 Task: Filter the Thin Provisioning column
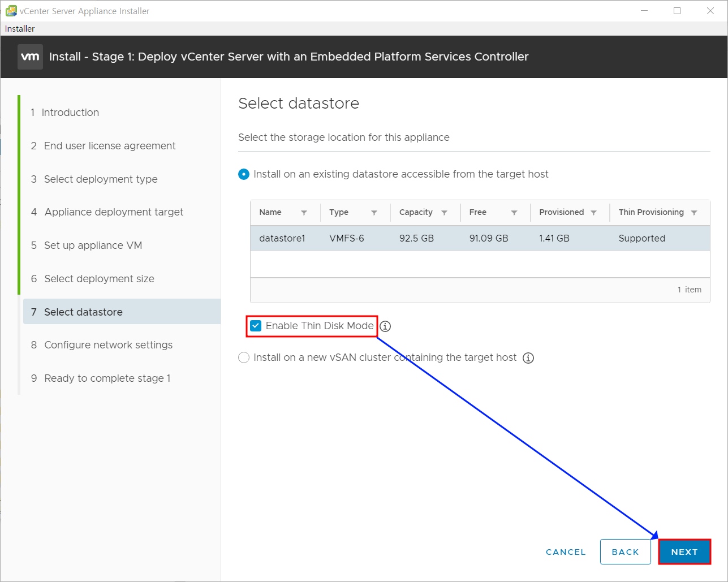(694, 213)
